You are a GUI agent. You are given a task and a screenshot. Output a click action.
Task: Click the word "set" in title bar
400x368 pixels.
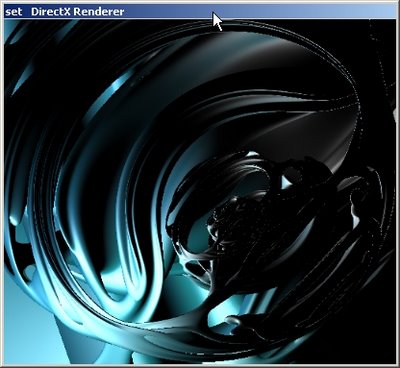14,12
